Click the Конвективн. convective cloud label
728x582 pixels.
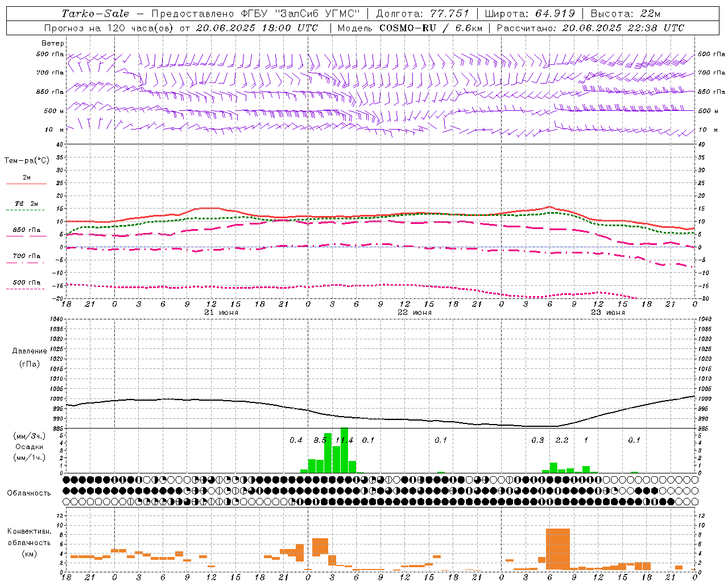[29, 531]
